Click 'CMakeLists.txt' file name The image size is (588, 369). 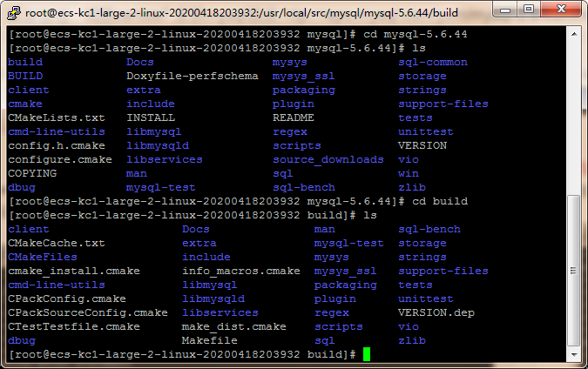57,117
